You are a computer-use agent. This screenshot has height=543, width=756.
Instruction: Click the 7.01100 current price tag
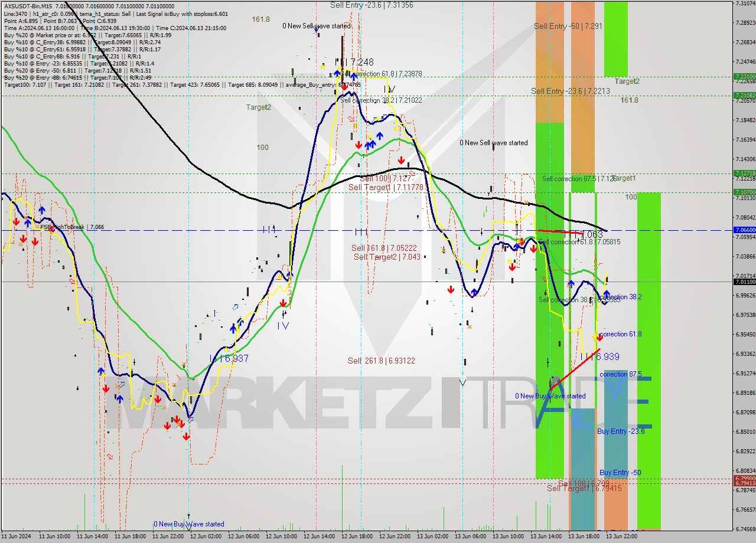coord(744,282)
